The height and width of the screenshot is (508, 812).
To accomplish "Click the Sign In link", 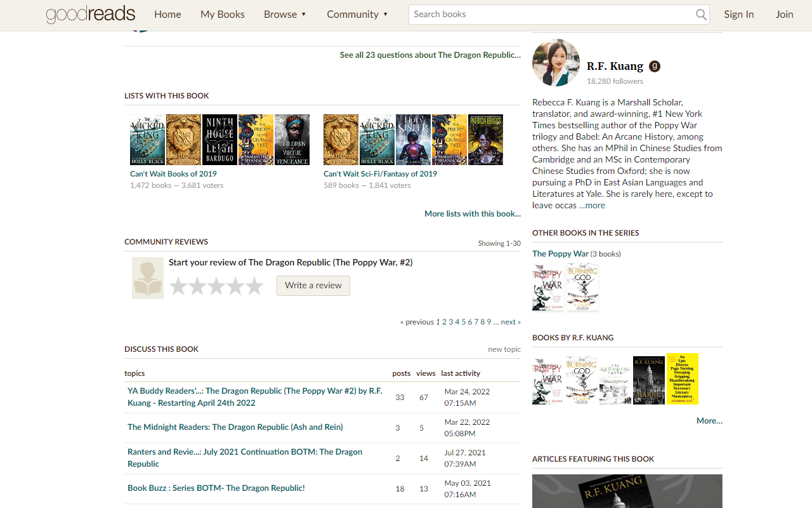I will 738,14.
